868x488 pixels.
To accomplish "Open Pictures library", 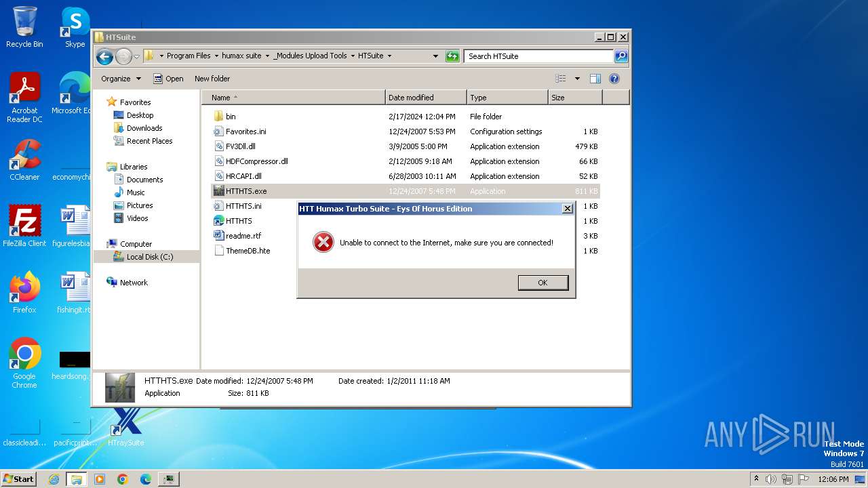I will point(140,205).
